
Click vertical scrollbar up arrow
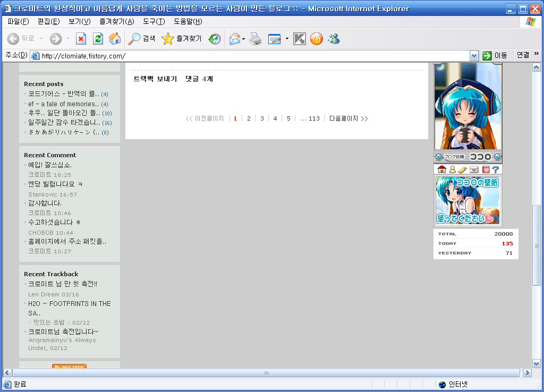[537, 67]
